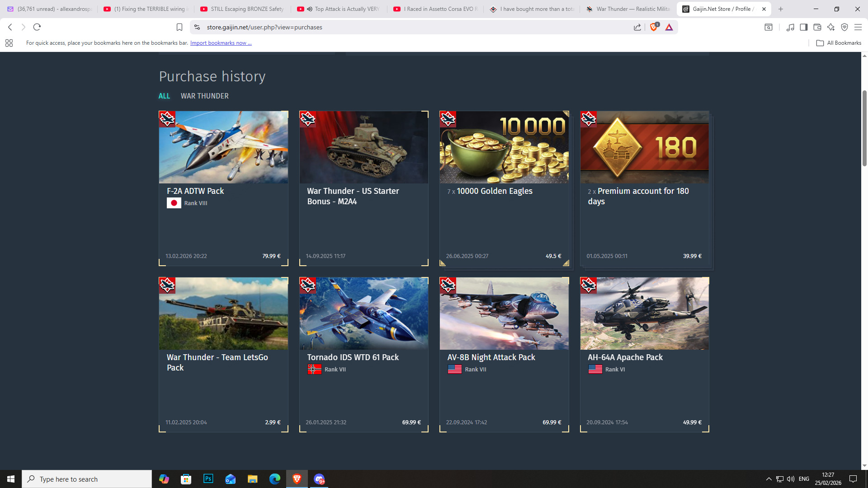Select the WAR THUNDER filter tab
The image size is (868, 488).
(x=204, y=96)
